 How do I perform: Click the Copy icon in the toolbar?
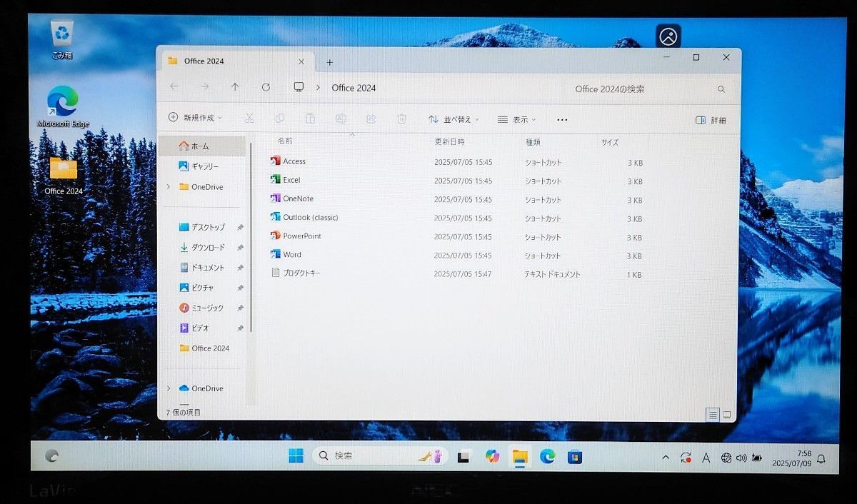click(280, 119)
